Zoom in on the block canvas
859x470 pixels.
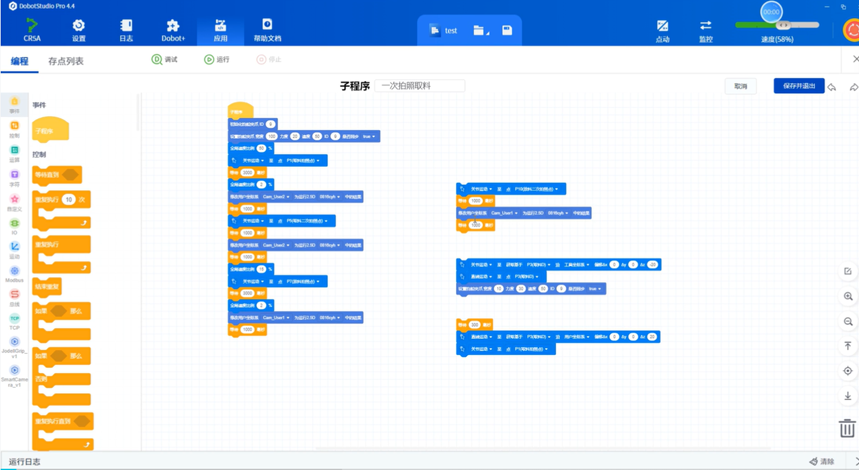[848, 297]
